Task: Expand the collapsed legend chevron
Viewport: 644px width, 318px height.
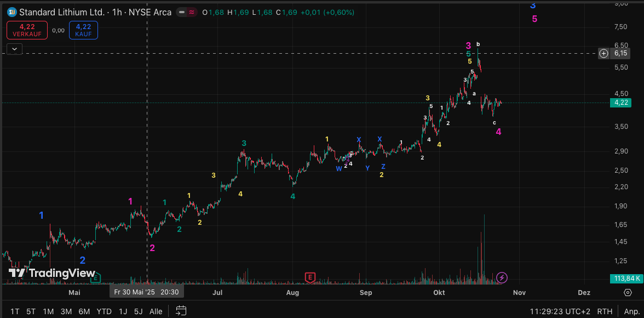Action: (14, 49)
